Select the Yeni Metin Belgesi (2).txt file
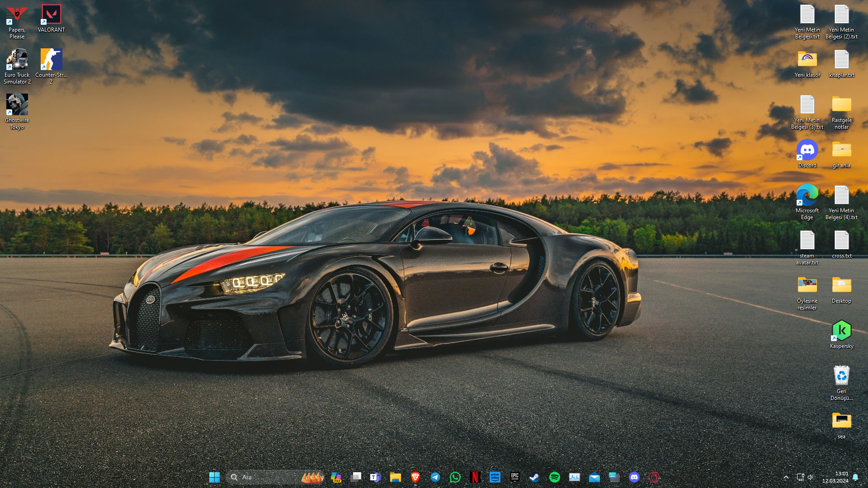Viewport: 868px width, 488px height. point(841,22)
